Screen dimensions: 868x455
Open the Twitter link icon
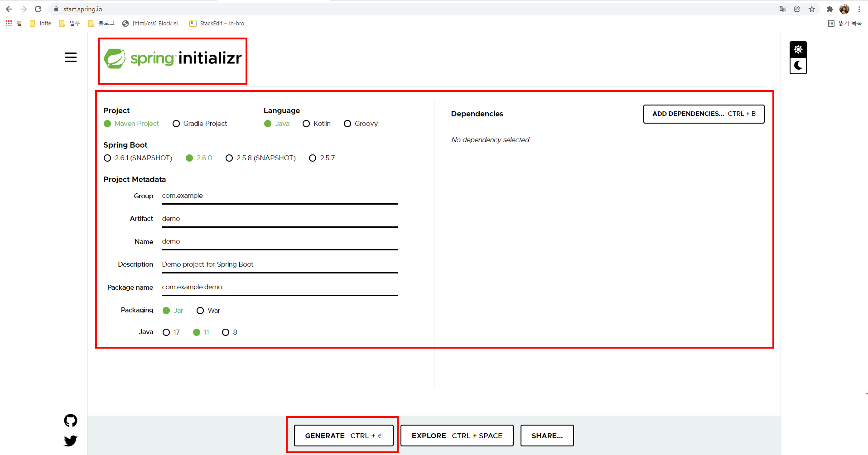point(71,441)
